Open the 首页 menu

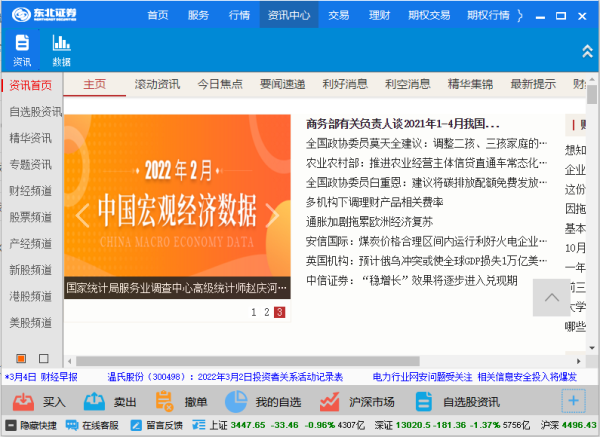click(158, 15)
